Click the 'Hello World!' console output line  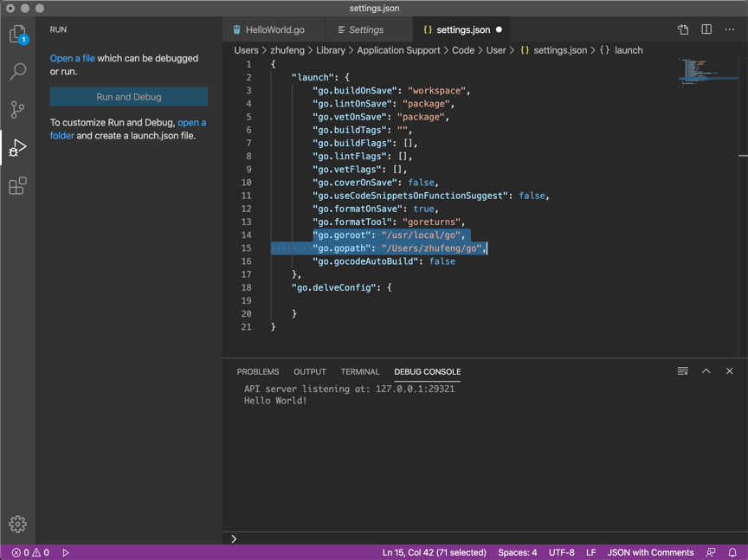(275, 401)
